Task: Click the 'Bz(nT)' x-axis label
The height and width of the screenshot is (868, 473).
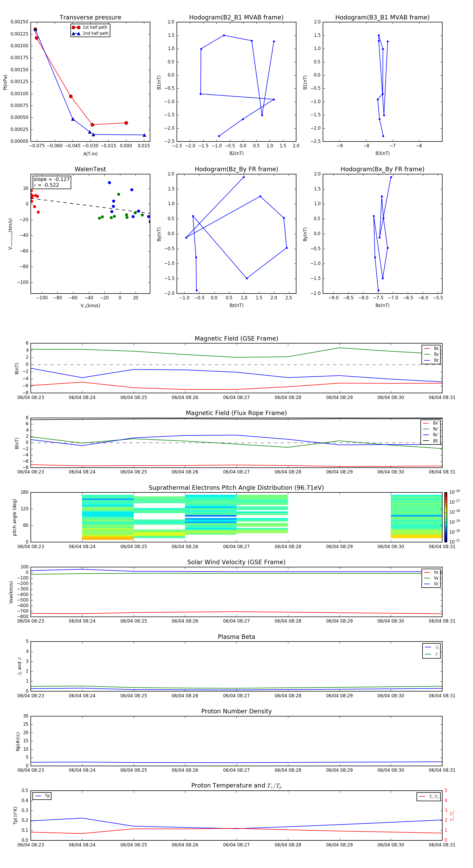Action: 236,305
